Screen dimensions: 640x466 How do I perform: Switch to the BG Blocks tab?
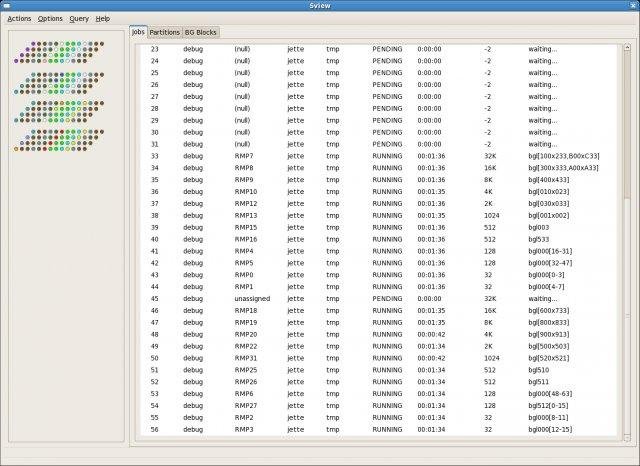click(x=200, y=32)
